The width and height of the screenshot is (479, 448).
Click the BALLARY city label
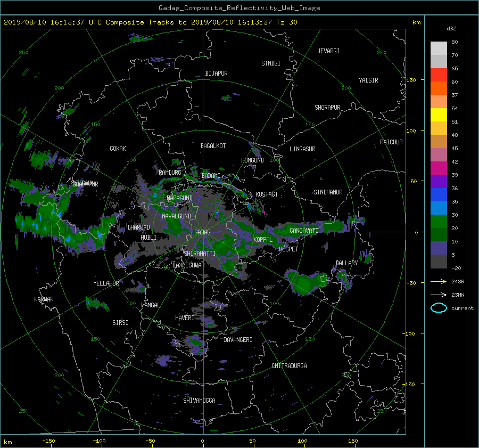(346, 263)
